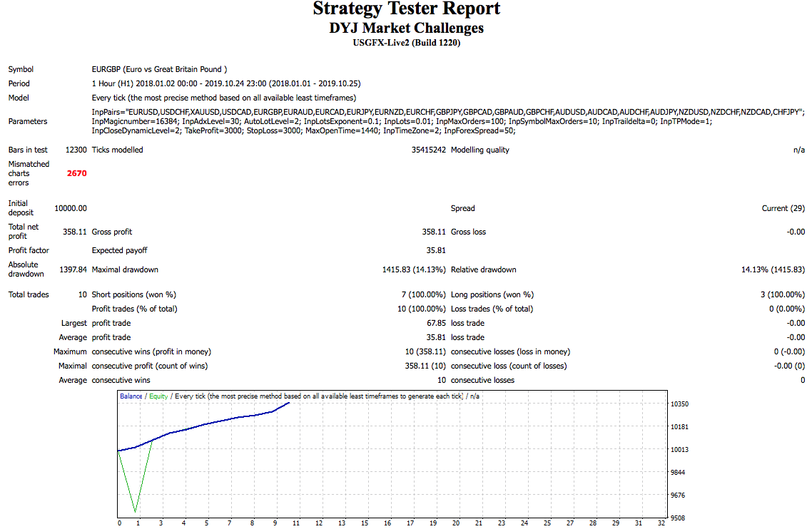Select the EURGBP symbol description
The height and width of the screenshot is (529, 812).
tap(160, 69)
